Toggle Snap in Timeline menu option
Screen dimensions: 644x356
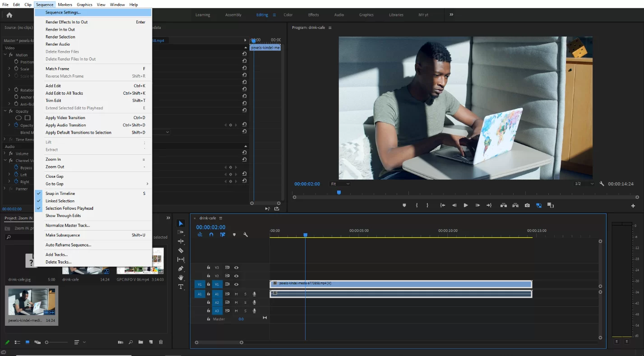click(93, 194)
